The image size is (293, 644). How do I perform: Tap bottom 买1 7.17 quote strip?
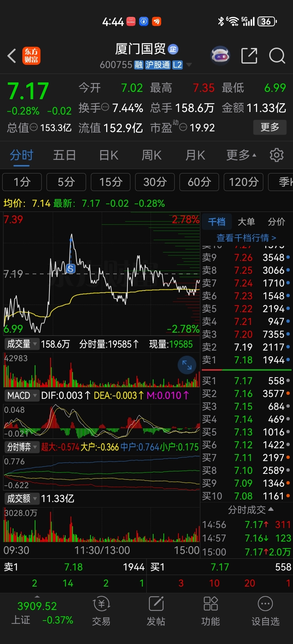pyautogui.click(x=220, y=567)
